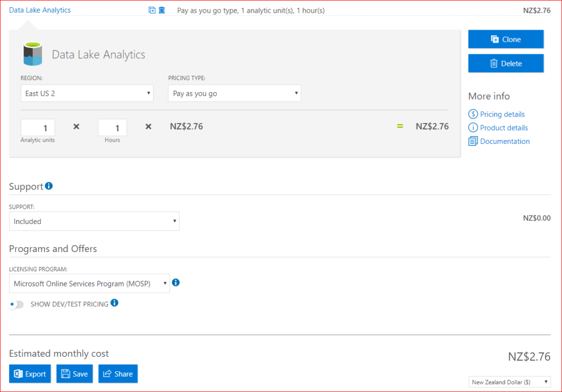Click the 'Estimated monthly cost' label

click(x=59, y=354)
